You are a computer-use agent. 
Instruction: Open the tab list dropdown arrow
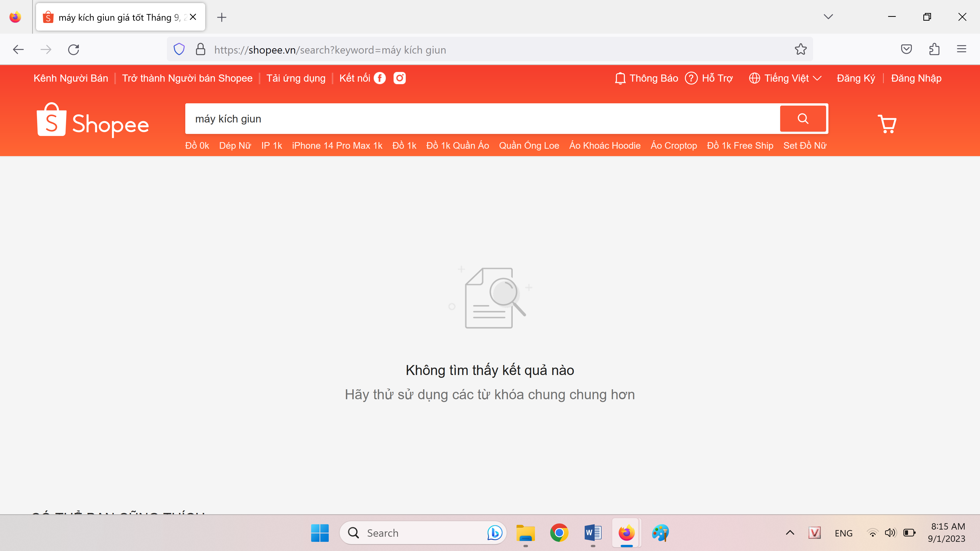pos(828,17)
